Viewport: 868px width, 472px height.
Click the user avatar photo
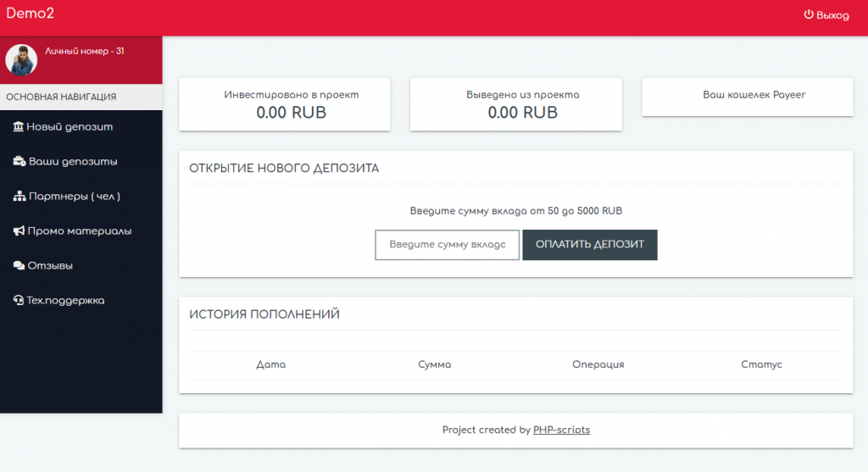coord(21,60)
